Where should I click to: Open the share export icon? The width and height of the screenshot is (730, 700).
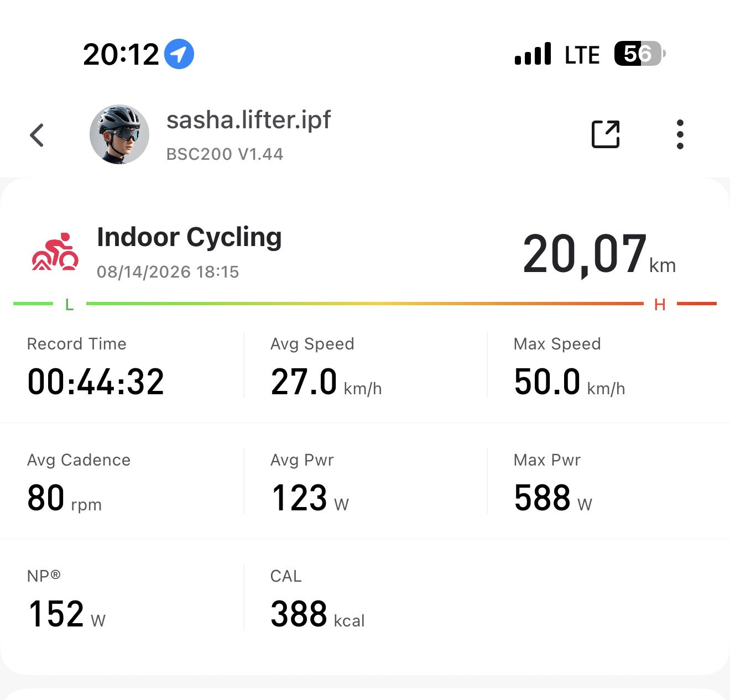tap(606, 134)
